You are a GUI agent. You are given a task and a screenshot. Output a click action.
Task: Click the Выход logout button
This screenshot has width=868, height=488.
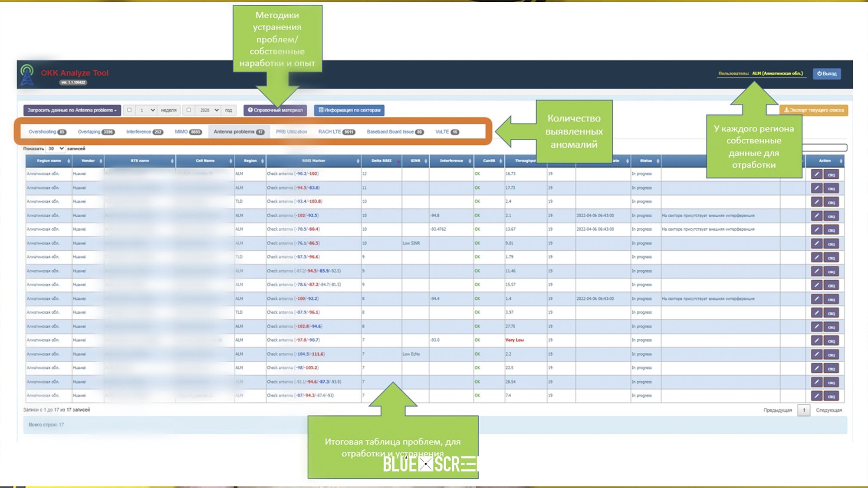827,74
